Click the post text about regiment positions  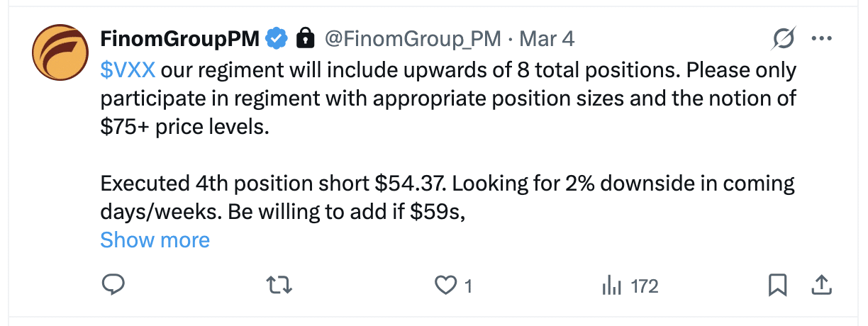[447, 99]
